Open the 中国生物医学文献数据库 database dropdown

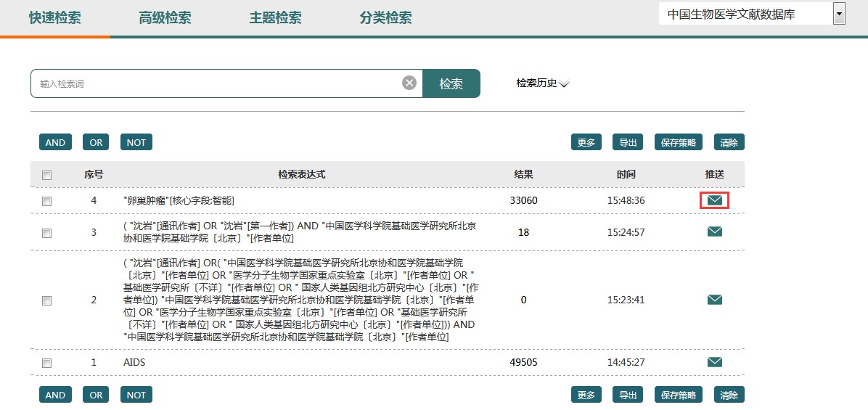pos(840,13)
